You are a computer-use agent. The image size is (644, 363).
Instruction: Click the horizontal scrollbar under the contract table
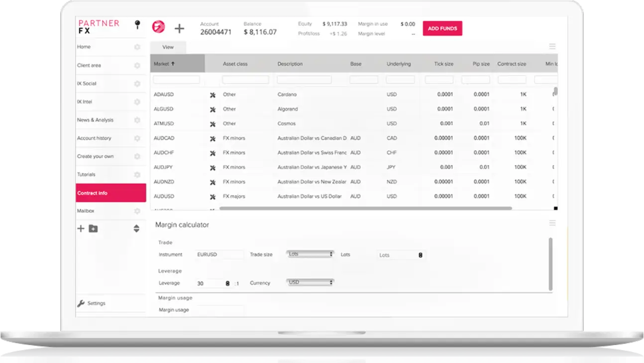tap(365, 208)
